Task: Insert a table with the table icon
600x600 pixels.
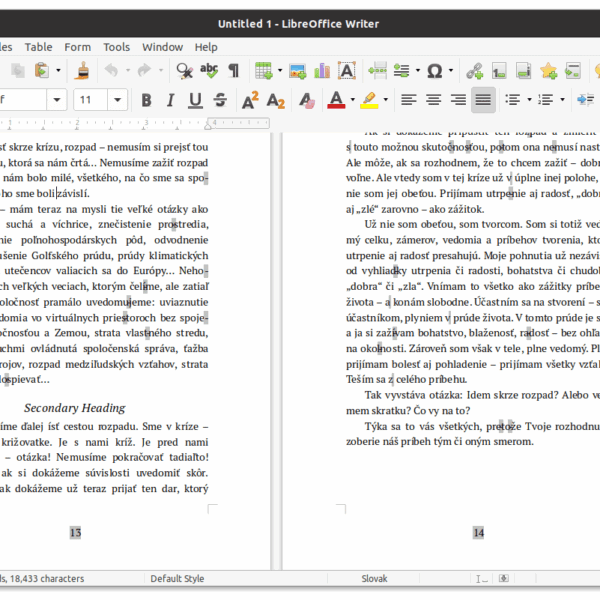Action: click(x=264, y=71)
